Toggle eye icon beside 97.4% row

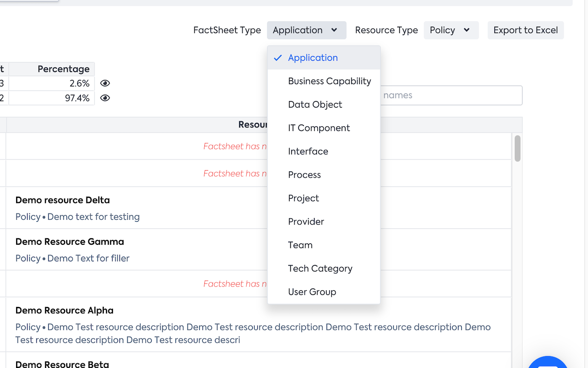tap(105, 98)
